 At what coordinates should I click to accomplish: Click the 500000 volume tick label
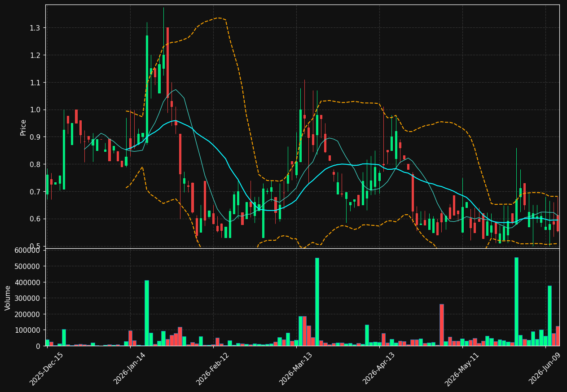click(x=28, y=266)
